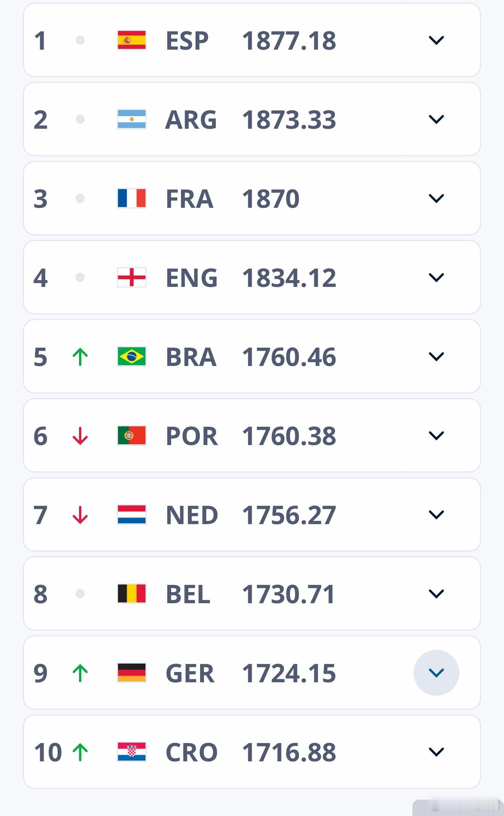This screenshot has height=816, width=504.
Task: Click France's points value 1870
Action: [x=271, y=199]
